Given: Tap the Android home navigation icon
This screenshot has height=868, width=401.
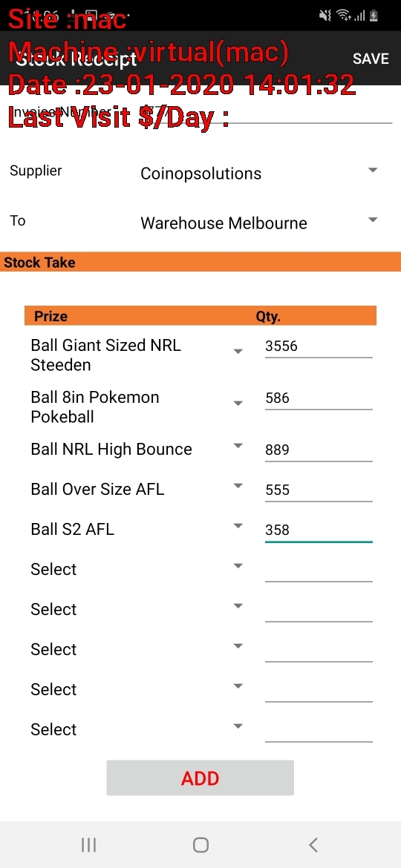Looking at the screenshot, I should tap(200, 845).
